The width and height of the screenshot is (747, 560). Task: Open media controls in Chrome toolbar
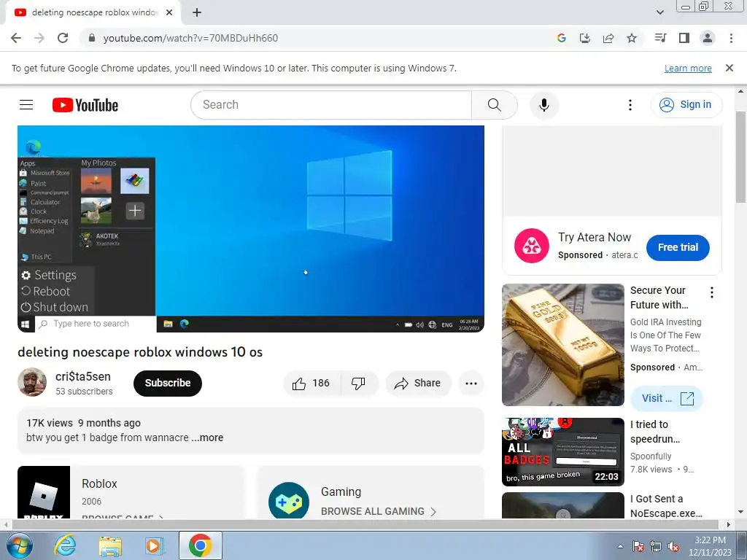pyautogui.click(x=660, y=38)
